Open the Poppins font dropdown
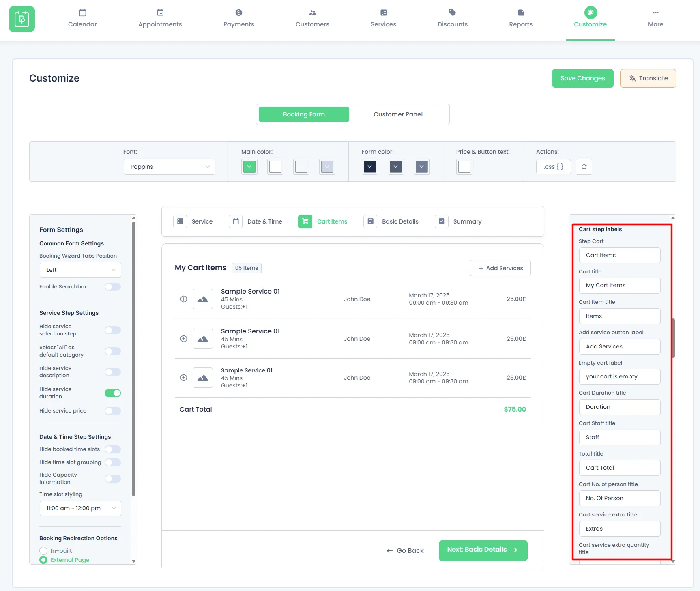This screenshot has height=591, width=700. pyautogui.click(x=170, y=167)
